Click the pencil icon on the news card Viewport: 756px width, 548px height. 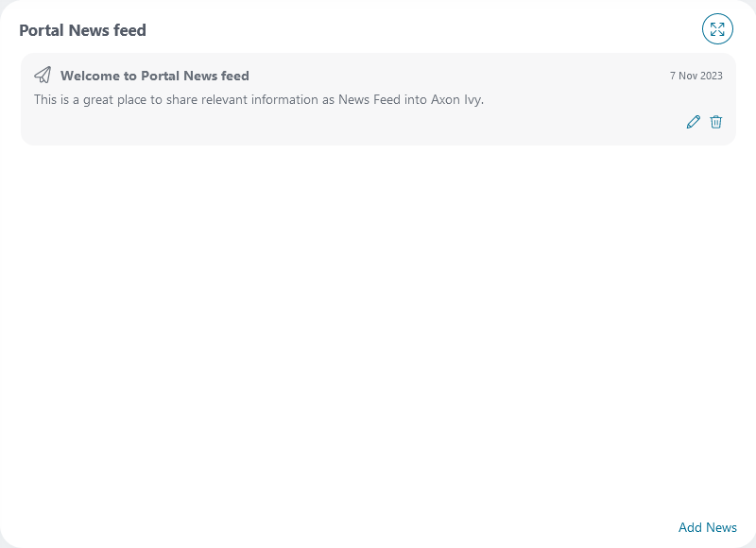tap(694, 122)
